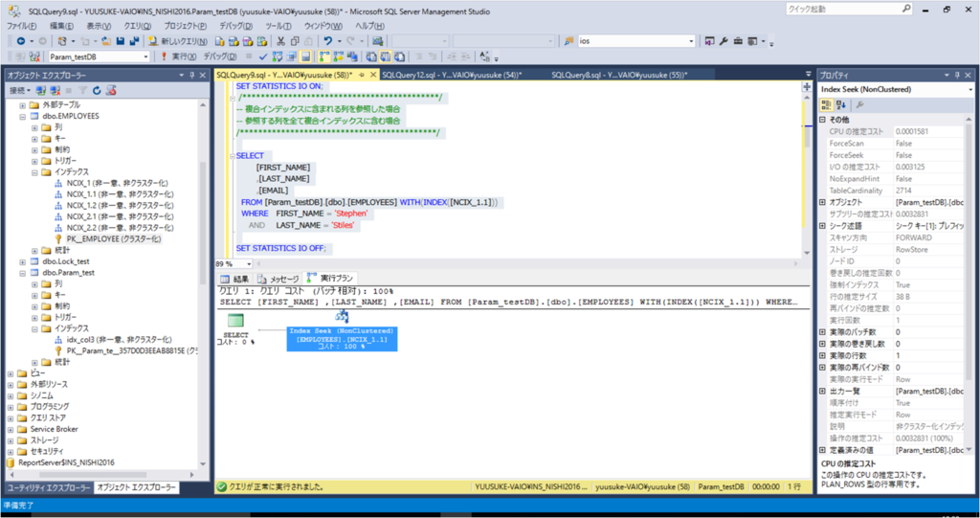Click the Parse checkmark icon
This screenshot has width=980, height=518.
point(263,56)
